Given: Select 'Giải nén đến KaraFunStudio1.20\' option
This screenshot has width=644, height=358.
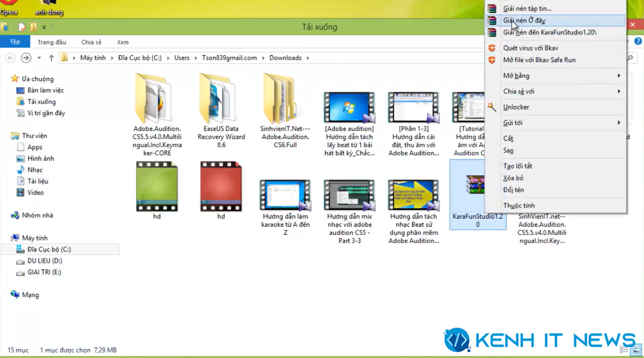Looking at the screenshot, I should (x=555, y=32).
